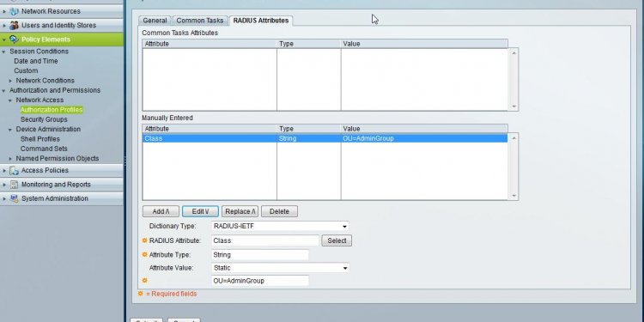Click Manually Entered table scrollbar down arrow
This screenshot has height=322, width=644.
point(513,196)
